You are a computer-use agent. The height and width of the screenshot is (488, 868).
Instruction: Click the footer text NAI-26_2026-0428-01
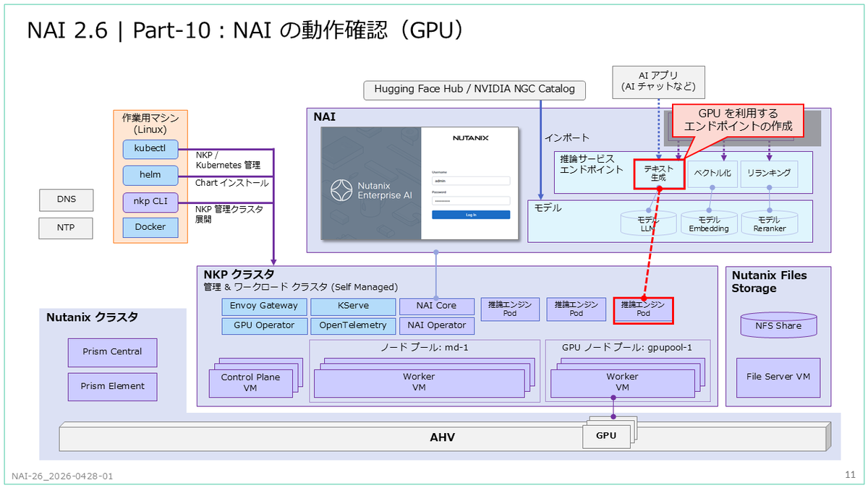[x=62, y=476]
